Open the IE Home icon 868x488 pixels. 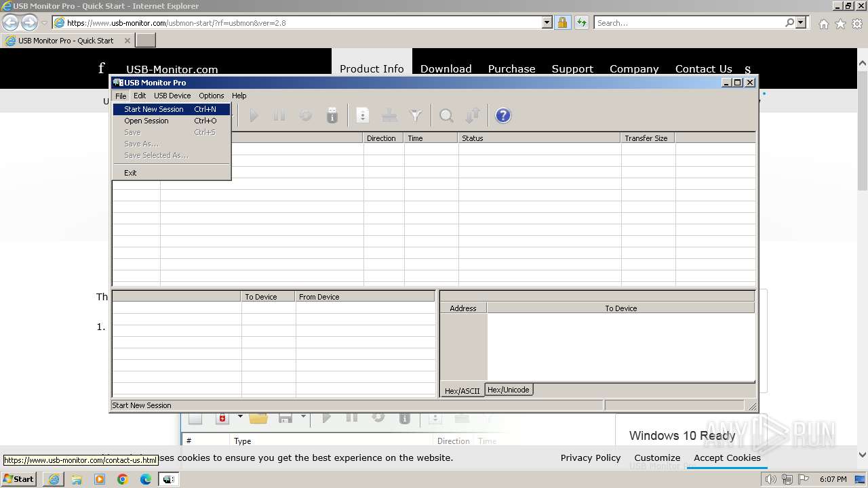(823, 24)
